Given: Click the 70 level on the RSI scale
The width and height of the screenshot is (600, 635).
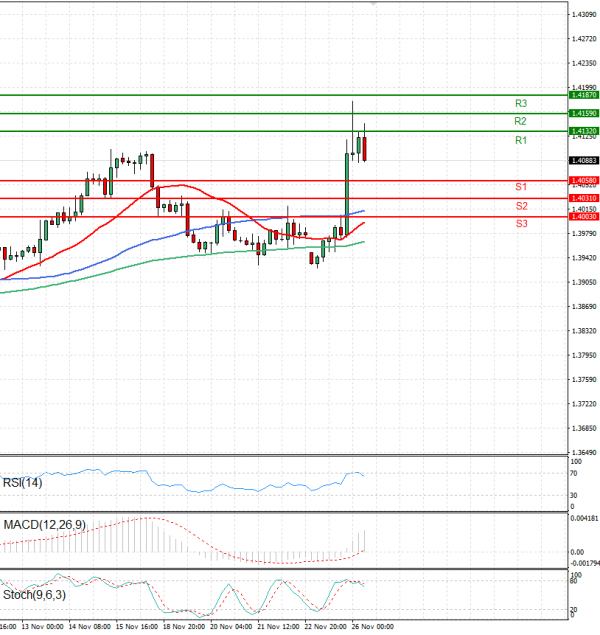Looking at the screenshot, I should coord(574,473).
